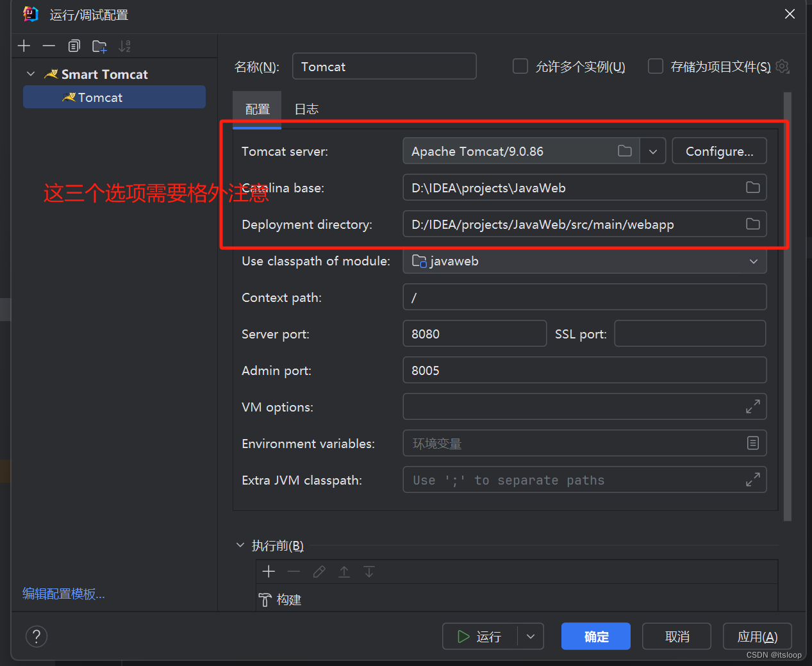Expand the Extra JVM classpath field
The image size is (812, 666).
coord(753,479)
